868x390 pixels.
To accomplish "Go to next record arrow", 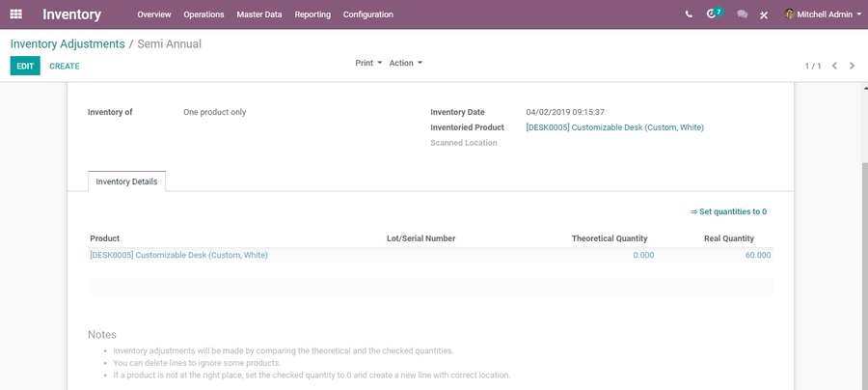I will (853, 66).
